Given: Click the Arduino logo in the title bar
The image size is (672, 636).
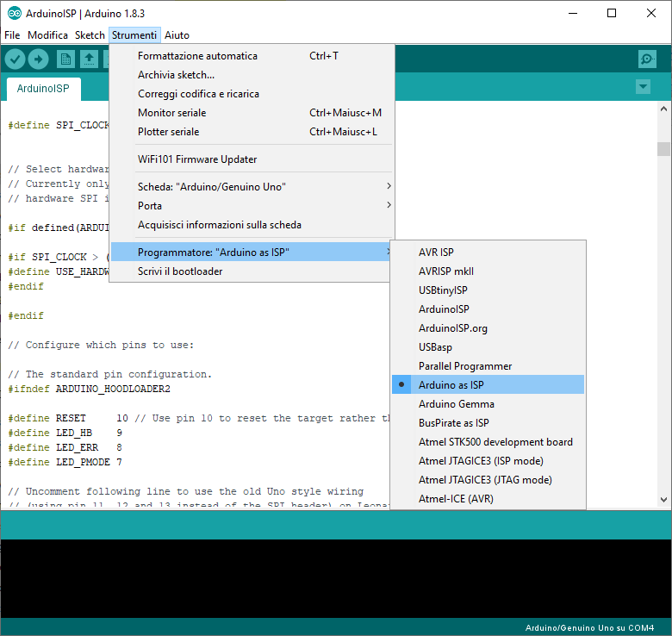Looking at the screenshot, I should (x=14, y=13).
